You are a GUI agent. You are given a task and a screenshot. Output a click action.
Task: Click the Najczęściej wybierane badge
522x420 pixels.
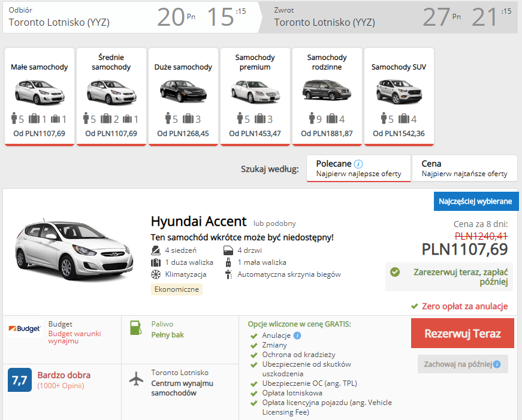(x=475, y=201)
